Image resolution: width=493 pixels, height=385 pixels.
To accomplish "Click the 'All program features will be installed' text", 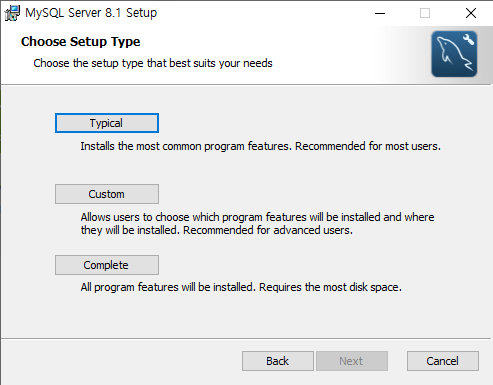I will click(x=241, y=287).
